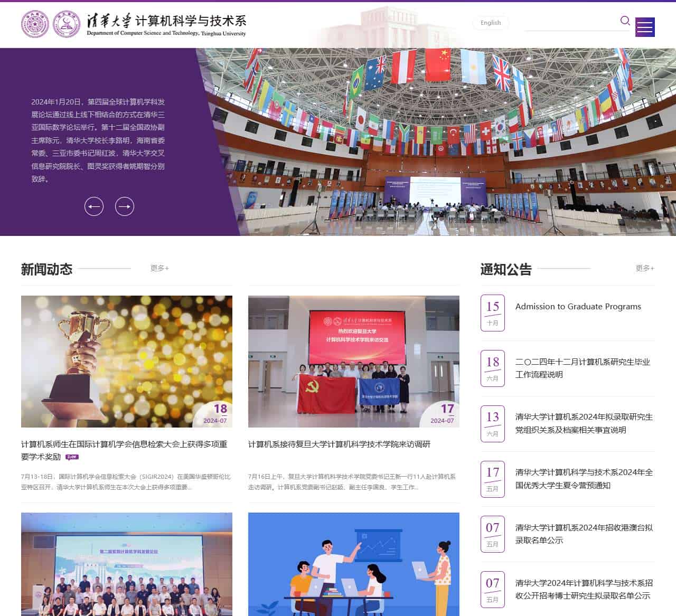Switch the site language to English

[490, 23]
